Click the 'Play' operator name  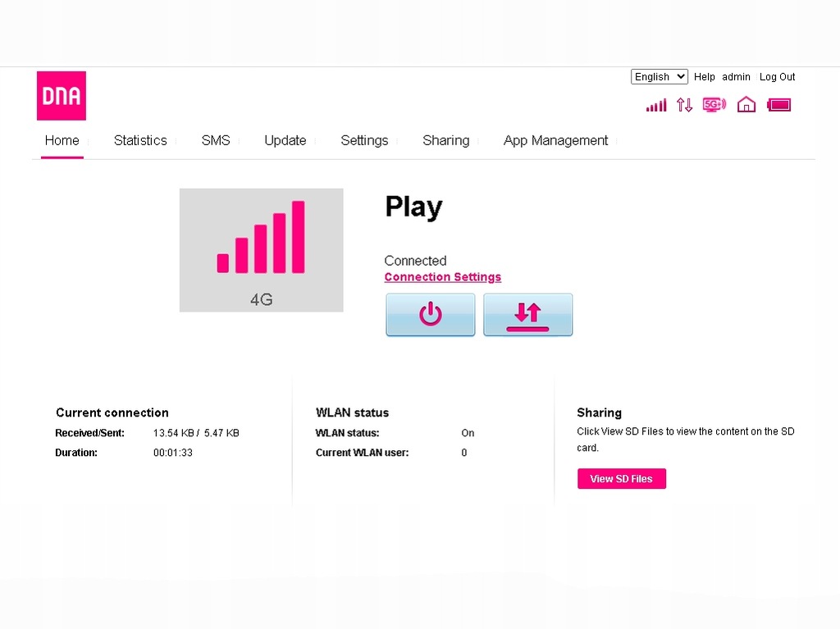pyautogui.click(x=413, y=207)
